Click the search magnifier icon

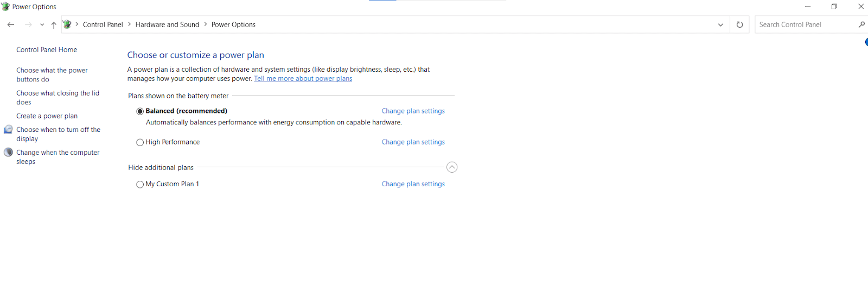pos(861,24)
